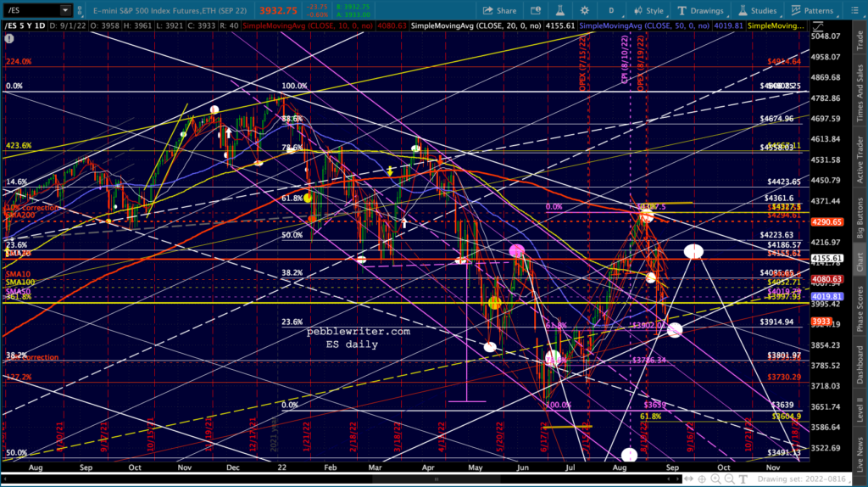The height and width of the screenshot is (487, 868).
Task: Click the list menu icon at top right
Action: click(x=854, y=10)
